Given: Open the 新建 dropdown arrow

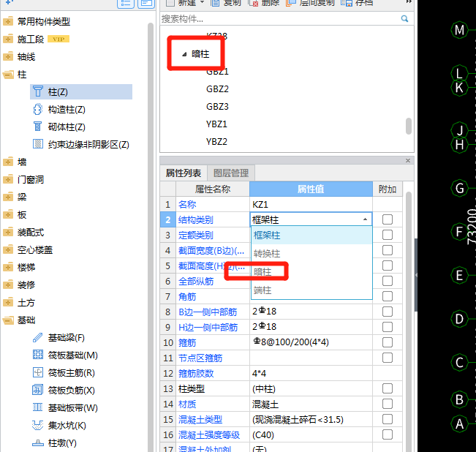Looking at the screenshot, I should click(x=203, y=2).
